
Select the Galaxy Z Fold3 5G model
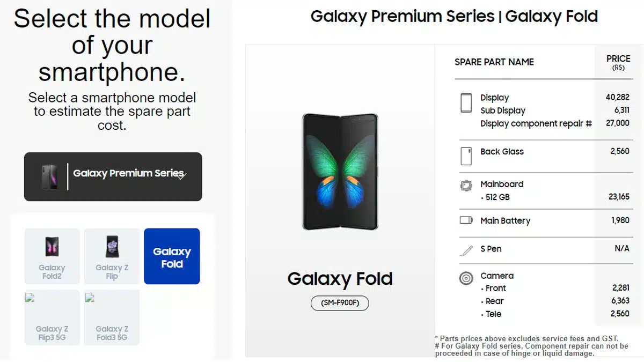click(x=112, y=316)
